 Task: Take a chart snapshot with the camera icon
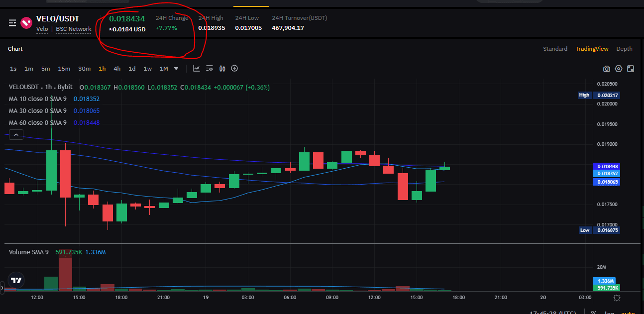[606, 69]
